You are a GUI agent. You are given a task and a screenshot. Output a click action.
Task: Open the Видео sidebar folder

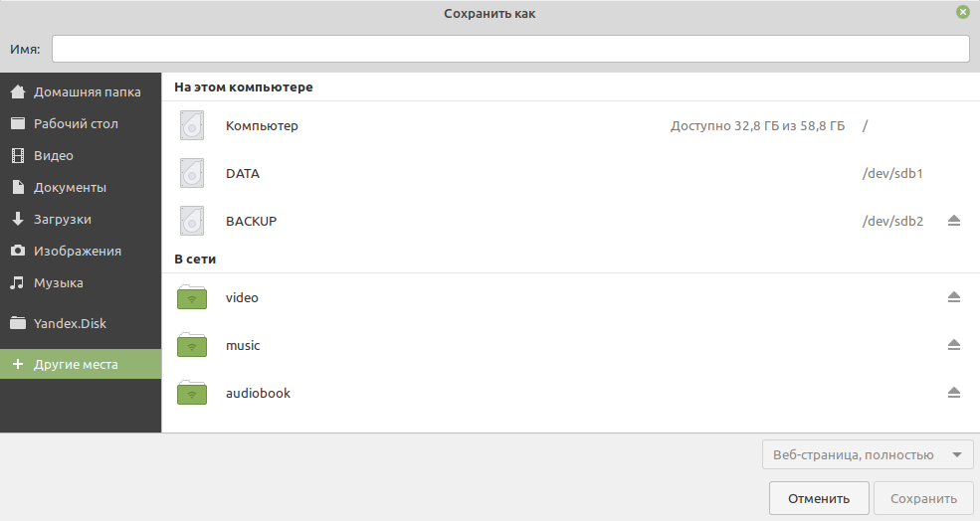coord(81,155)
